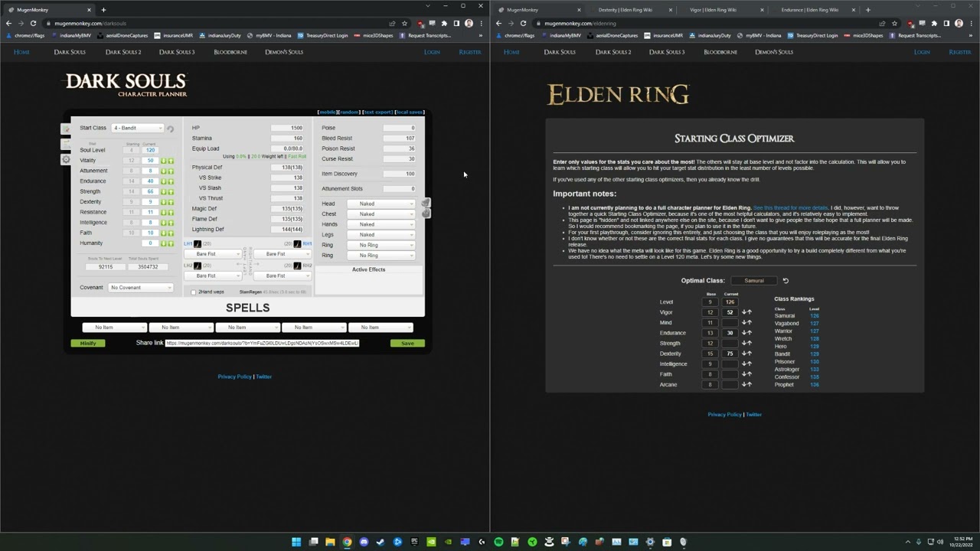Click the Share link URL field

[x=262, y=343]
